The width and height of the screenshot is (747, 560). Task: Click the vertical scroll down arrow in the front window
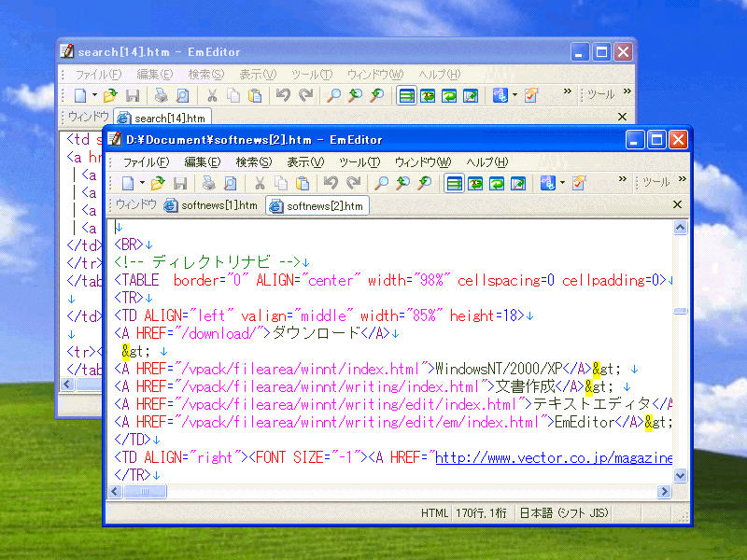681,475
